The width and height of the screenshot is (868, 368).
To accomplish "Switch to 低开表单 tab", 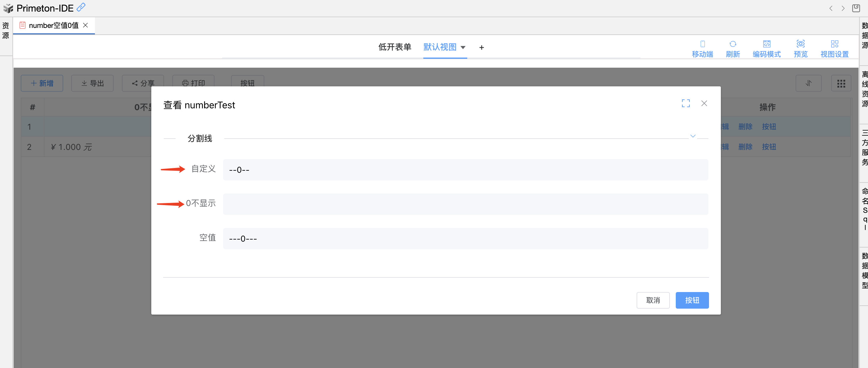I will point(395,47).
